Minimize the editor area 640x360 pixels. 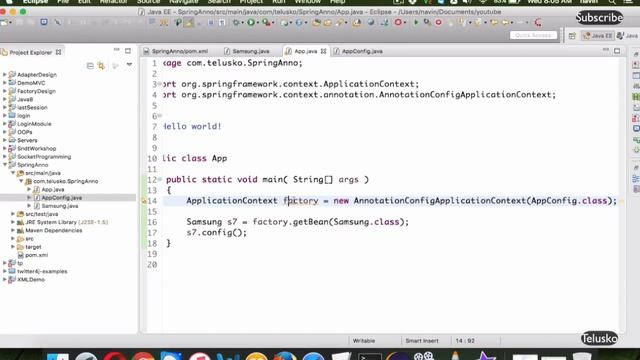[606, 50]
